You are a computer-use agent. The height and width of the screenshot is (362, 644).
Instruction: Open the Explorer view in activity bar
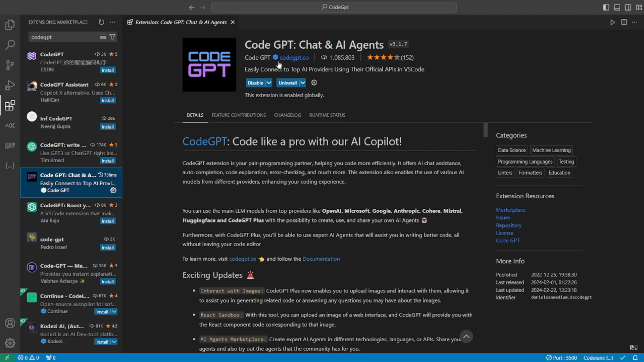[10, 24]
